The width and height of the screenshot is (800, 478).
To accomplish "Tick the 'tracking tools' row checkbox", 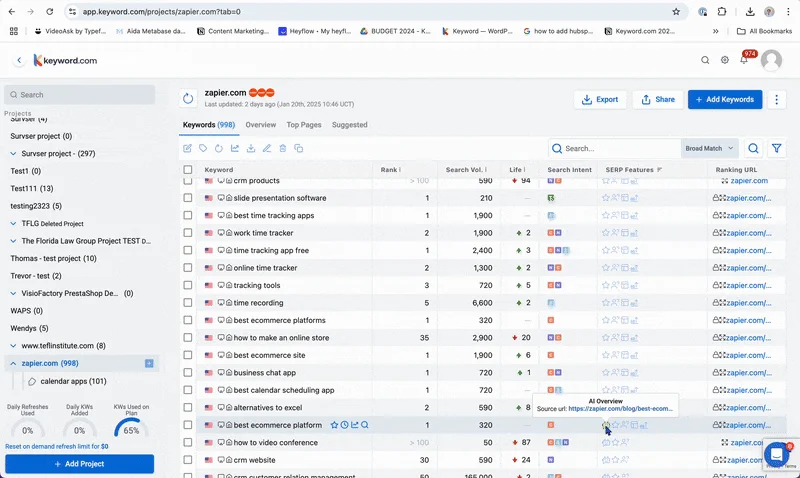I will 188,285.
